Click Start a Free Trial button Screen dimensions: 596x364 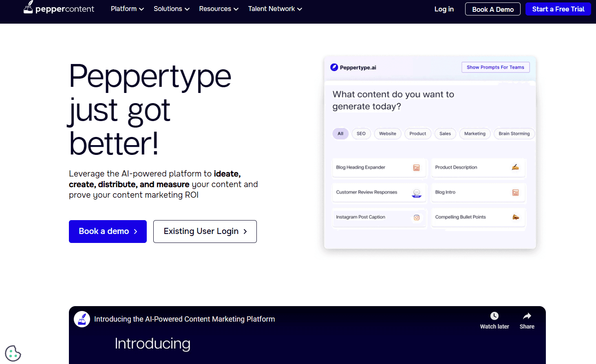558,9
